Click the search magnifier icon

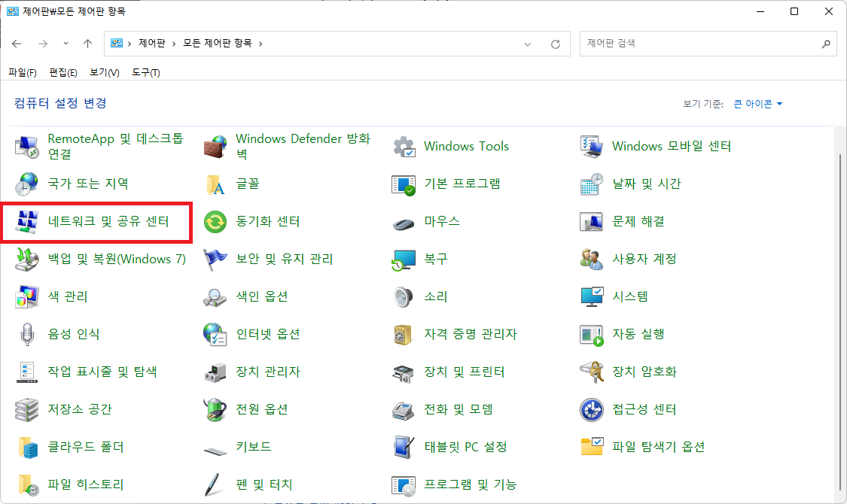click(x=826, y=44)
